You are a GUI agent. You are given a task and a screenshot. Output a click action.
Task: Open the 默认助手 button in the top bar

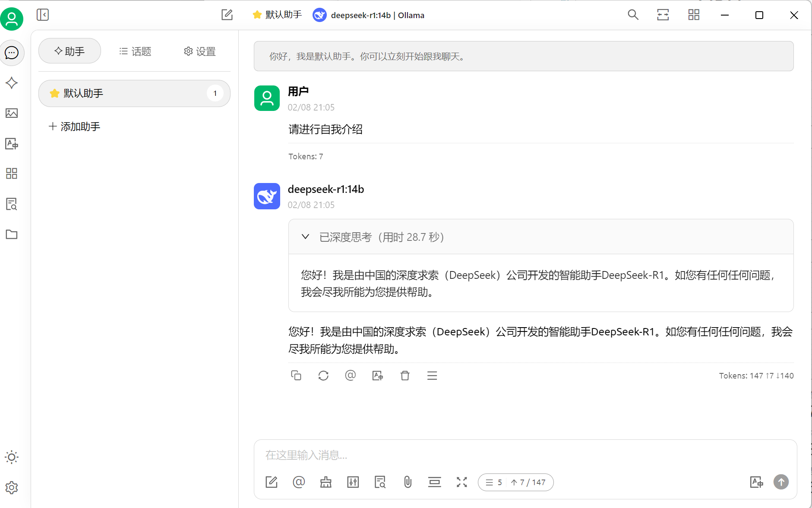(x=277, y=15)
